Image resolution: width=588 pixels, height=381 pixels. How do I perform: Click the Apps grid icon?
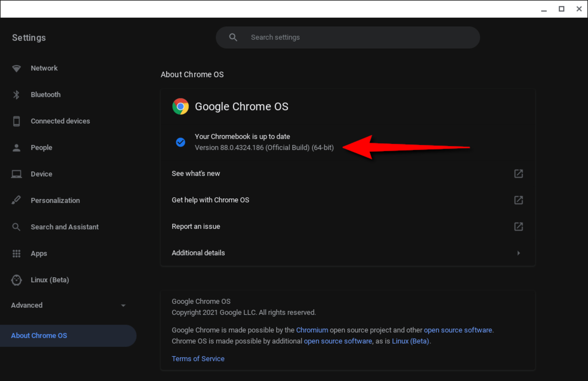tap(16, 253)
